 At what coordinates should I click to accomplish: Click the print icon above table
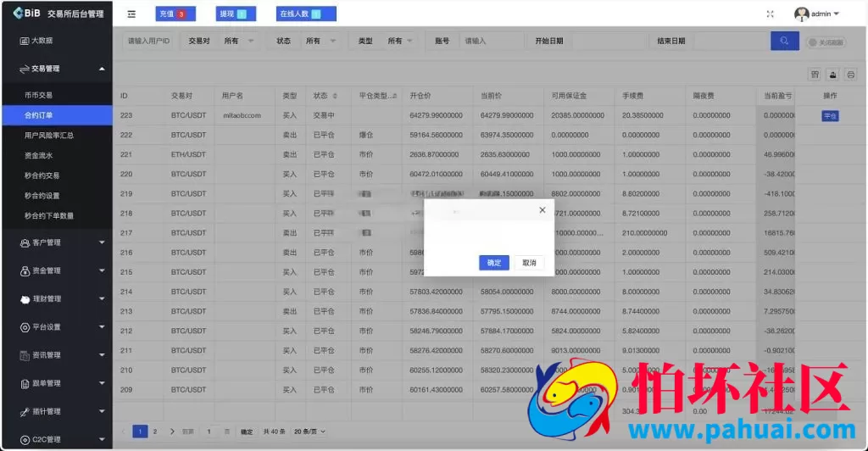851,74
